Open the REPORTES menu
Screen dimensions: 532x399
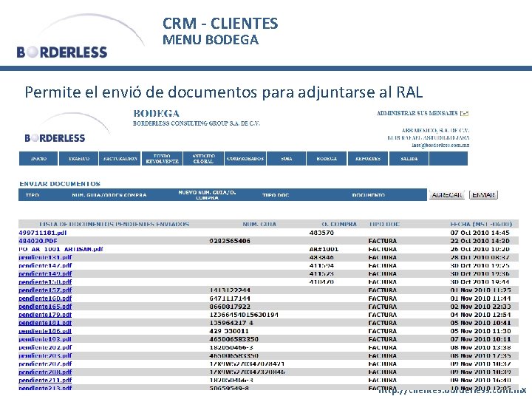tap(368, 158)
